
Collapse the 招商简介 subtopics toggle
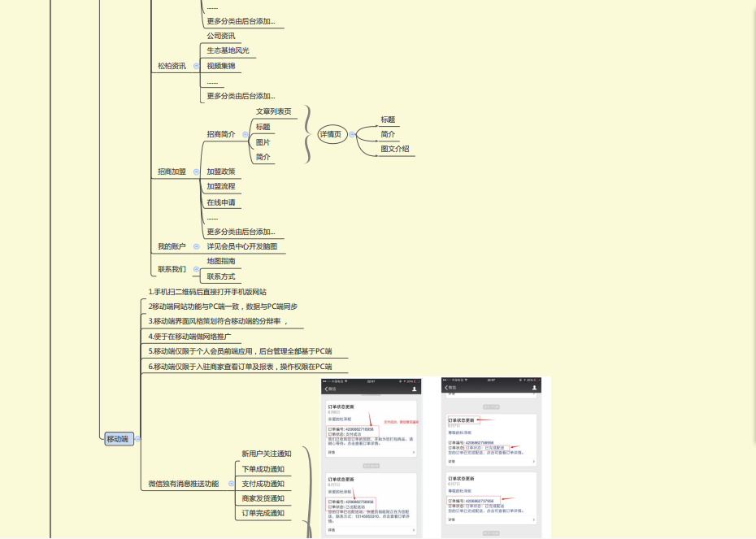(x=245, y=134)
